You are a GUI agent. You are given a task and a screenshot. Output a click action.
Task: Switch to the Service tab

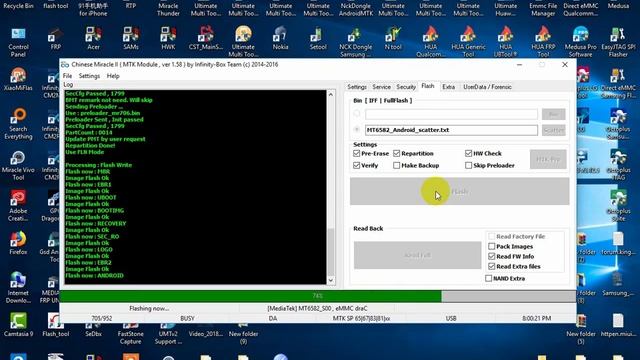(381, 87)
